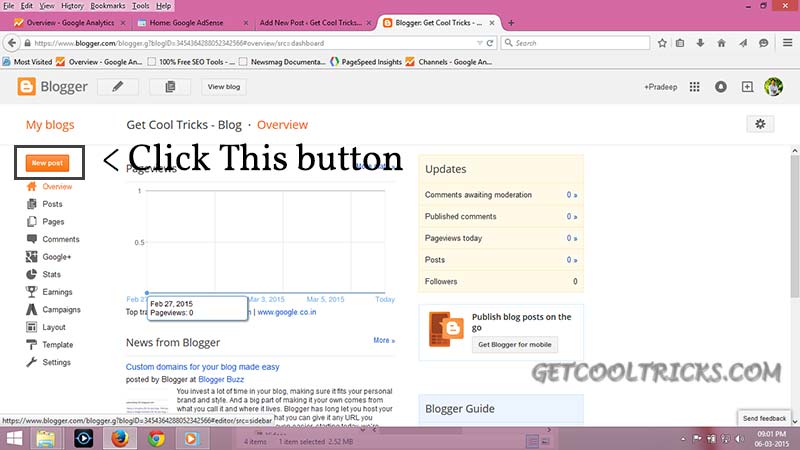Click the Firefox home icon
Viewport: 800px width, 450px height.
pos(721,43)
